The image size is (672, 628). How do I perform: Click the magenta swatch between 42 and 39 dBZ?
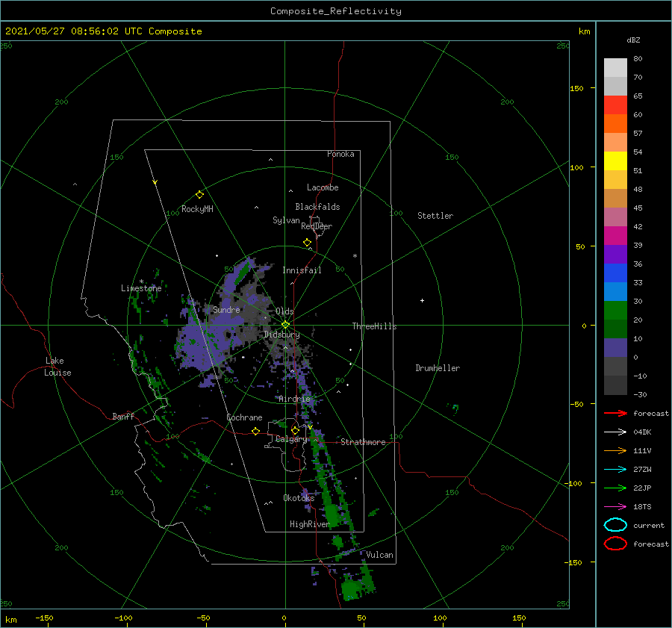615,235
